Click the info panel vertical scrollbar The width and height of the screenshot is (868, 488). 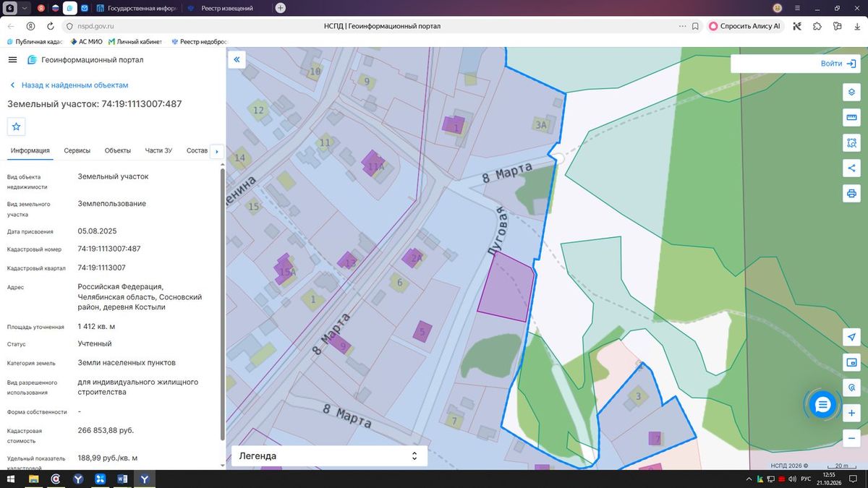pos(224,304)
